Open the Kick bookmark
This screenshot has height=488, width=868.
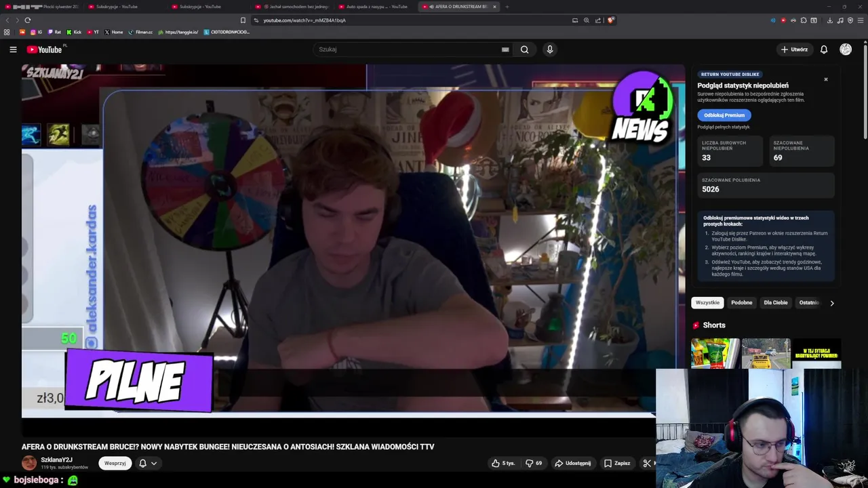tap(74, 32)
